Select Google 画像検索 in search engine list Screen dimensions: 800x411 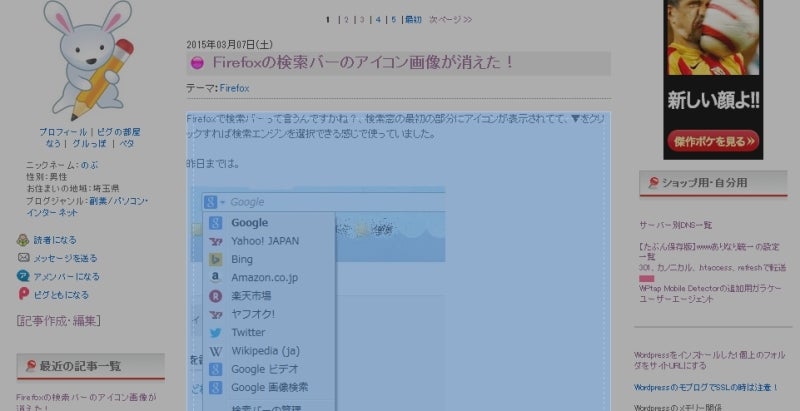coord(269,388)
